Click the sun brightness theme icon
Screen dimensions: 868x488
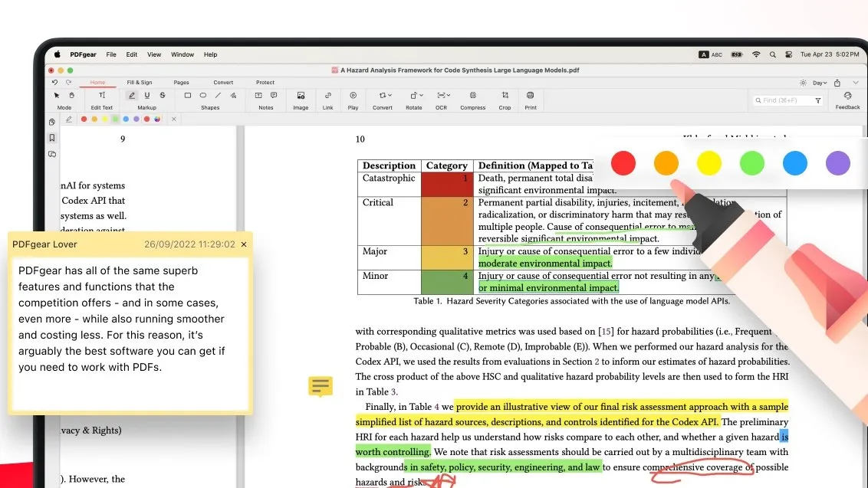point(804,83)
